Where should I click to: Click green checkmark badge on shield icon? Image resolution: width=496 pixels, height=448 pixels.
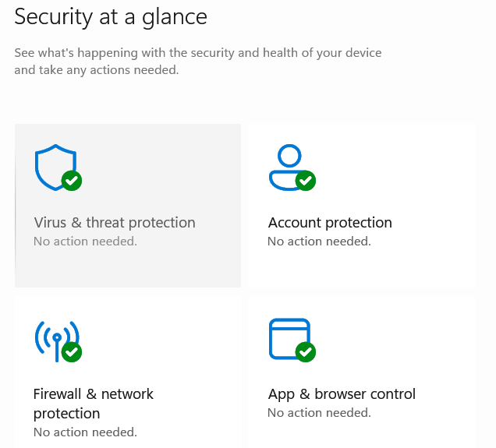click(72, 181)
